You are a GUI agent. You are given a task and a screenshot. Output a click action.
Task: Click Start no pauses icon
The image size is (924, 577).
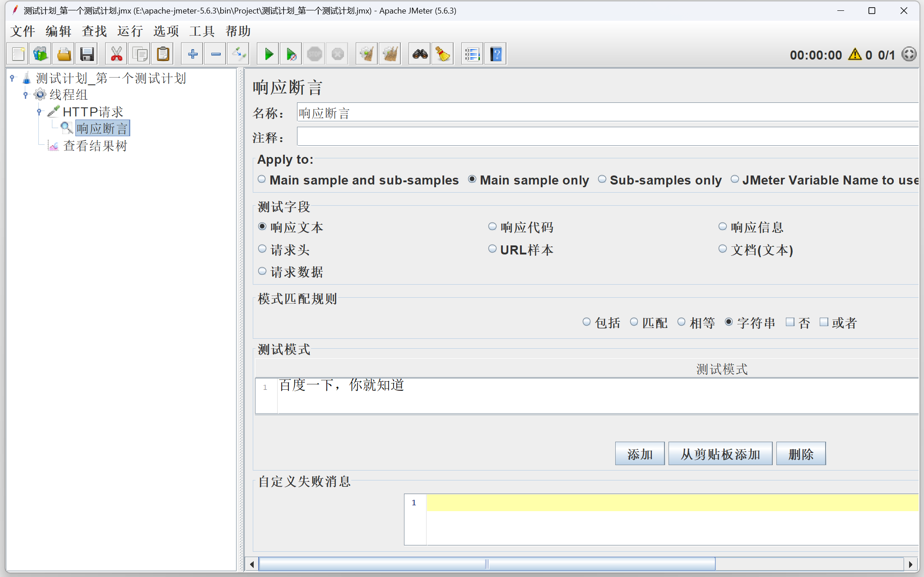(x=292, y=54)
